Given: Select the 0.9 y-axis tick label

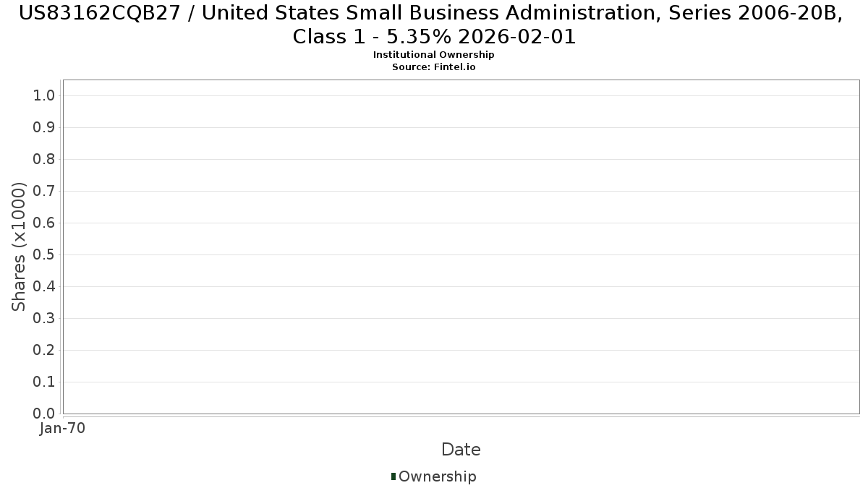Looking at the screenshot, I should pyautogui.click(x=45, y=128).
